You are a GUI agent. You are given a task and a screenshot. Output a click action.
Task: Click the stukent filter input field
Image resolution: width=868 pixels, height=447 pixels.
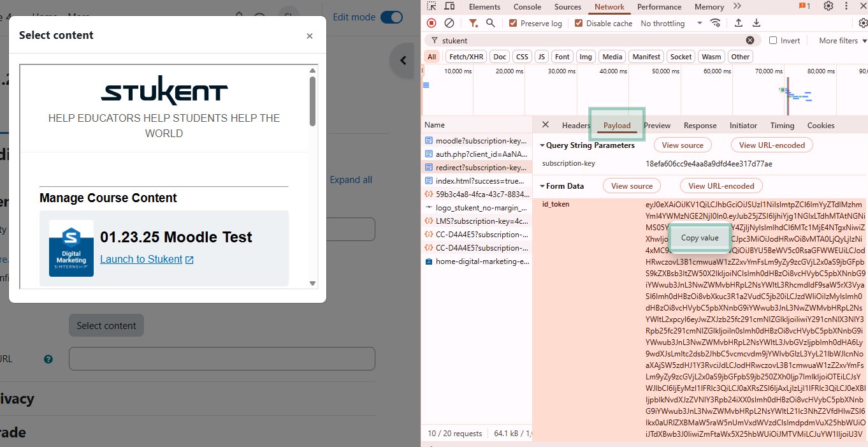click(x=593, y=40)
